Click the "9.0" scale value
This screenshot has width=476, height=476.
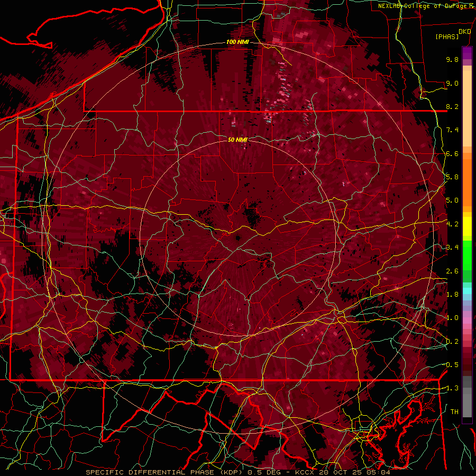coord(452,83)
